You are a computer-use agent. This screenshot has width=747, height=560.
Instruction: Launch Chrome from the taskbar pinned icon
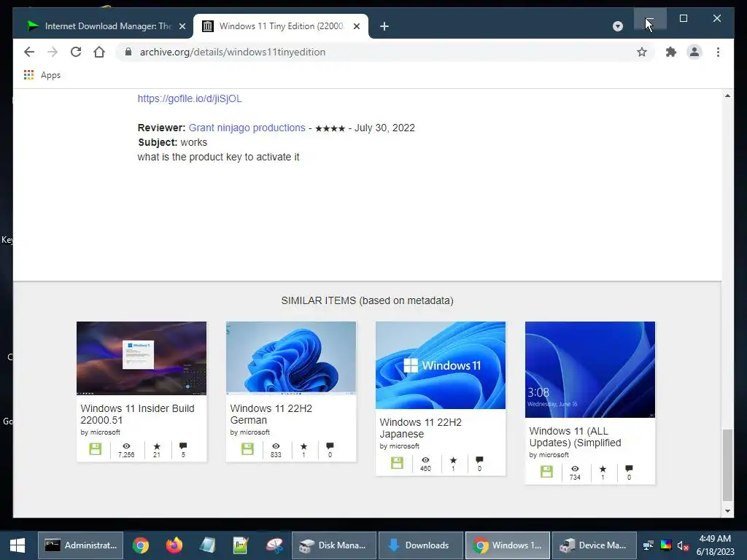click(141, 545)
